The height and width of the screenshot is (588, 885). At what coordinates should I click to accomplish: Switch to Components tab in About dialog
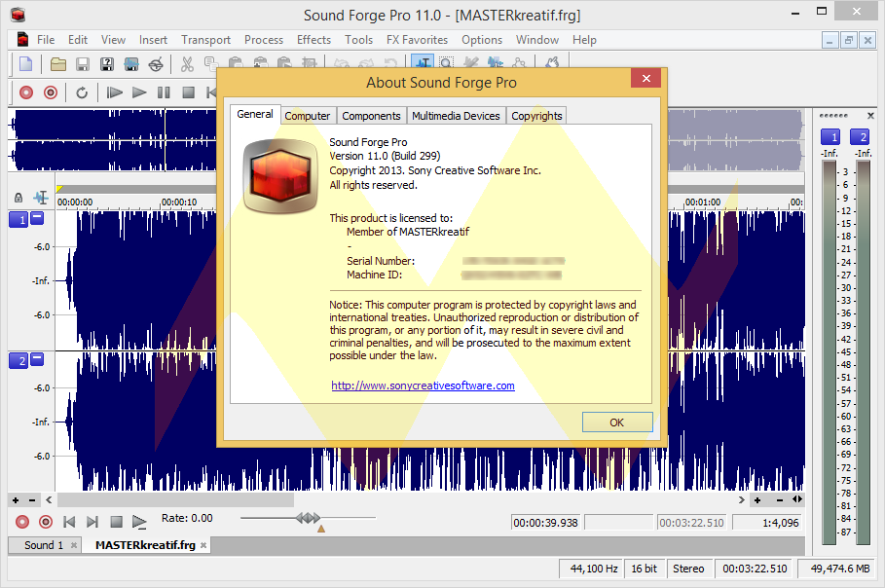[x=371, y=116]
